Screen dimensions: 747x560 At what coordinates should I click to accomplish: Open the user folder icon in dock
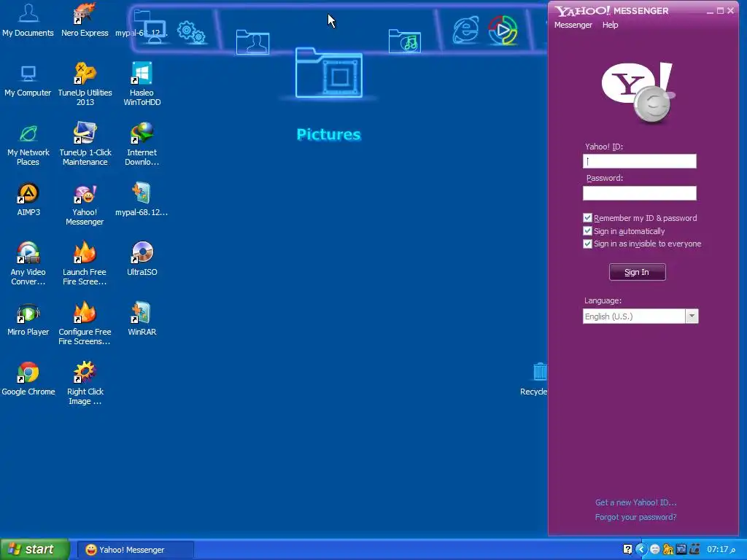[x=252, y=42]
